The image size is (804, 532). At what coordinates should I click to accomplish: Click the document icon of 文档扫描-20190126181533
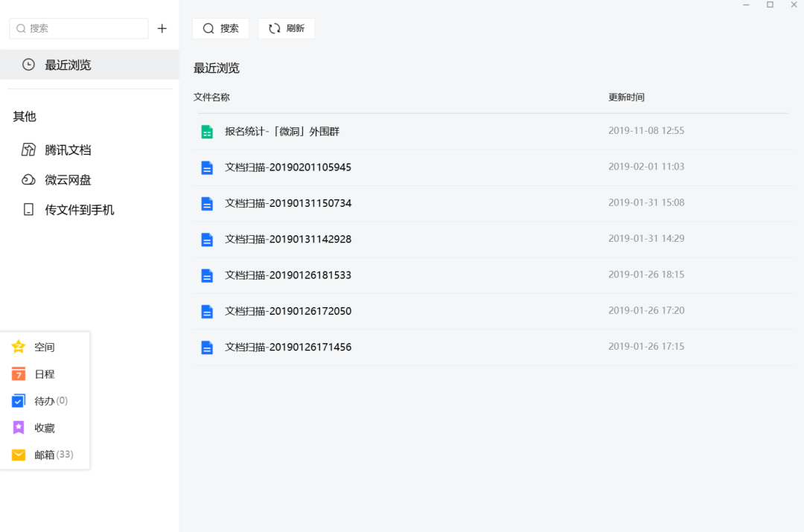coord(207,275)
